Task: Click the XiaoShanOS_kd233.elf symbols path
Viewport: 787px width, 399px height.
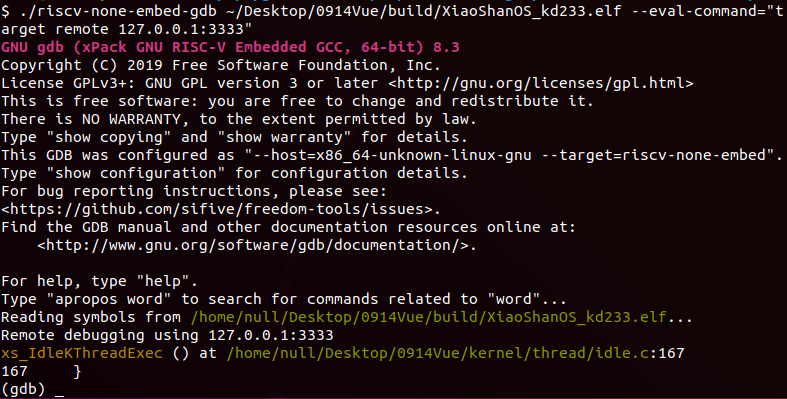Action: pyautogui.click(x=429, y=318)
